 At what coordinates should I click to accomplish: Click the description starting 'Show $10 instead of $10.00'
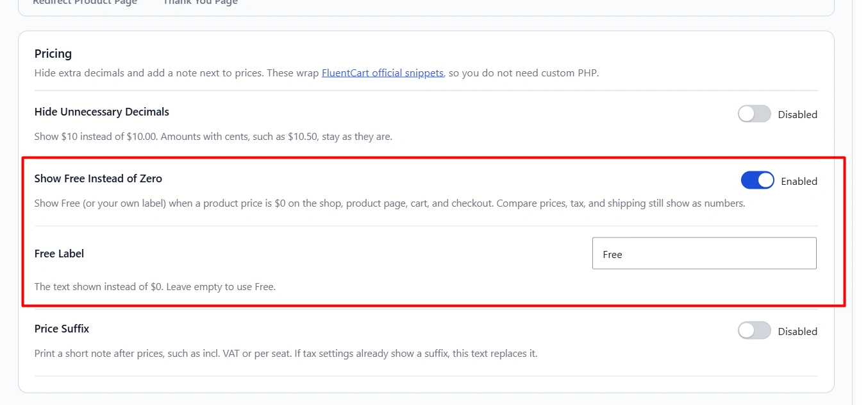(x=213, y=137)
